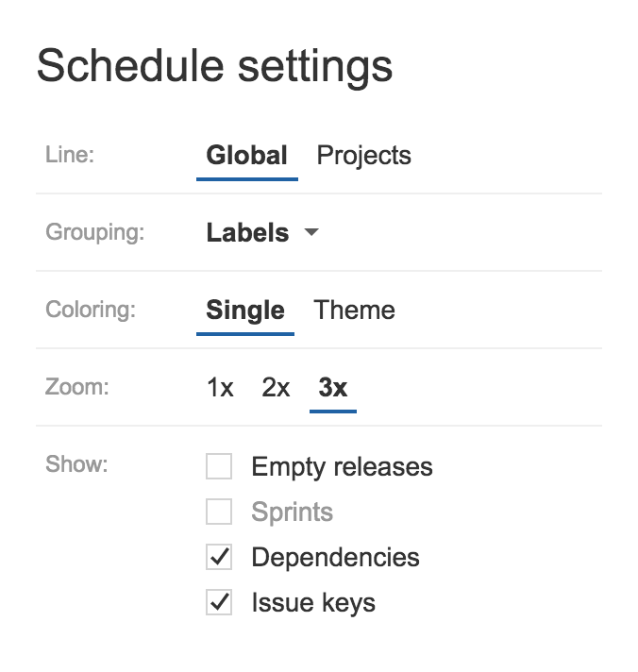Click the Dependencies label text

[335, 558]
